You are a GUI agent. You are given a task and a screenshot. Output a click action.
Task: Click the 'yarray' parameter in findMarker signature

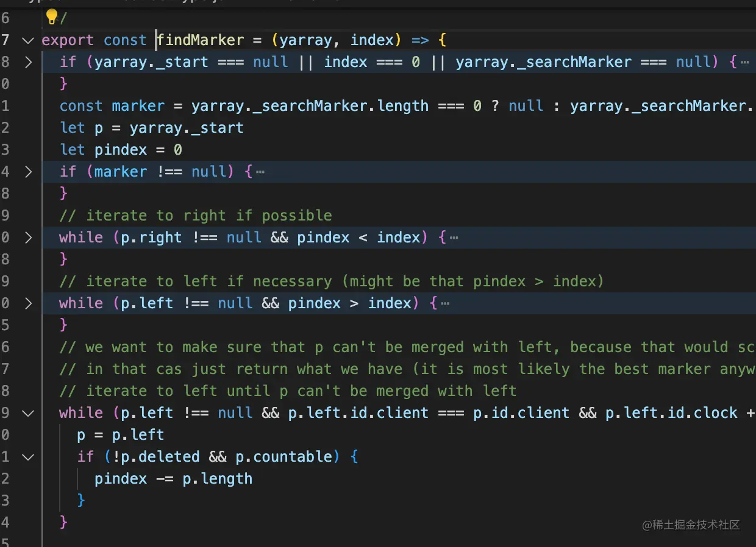(306, 40)
